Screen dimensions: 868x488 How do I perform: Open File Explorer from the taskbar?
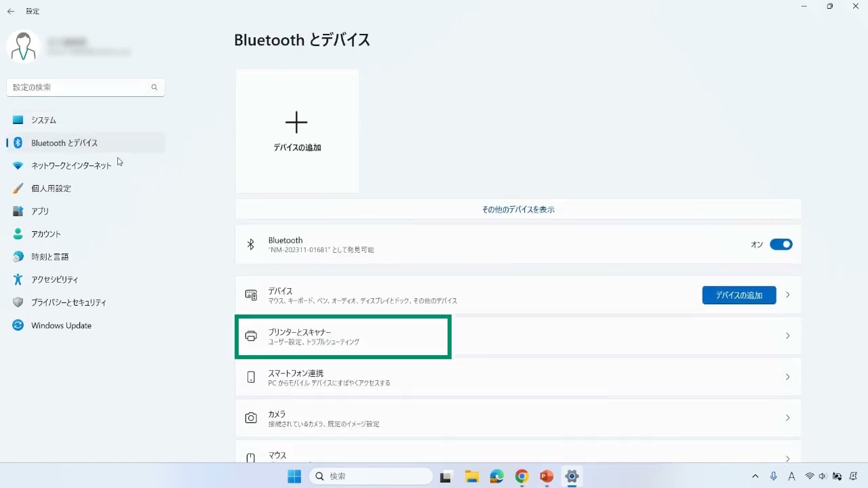471,476
